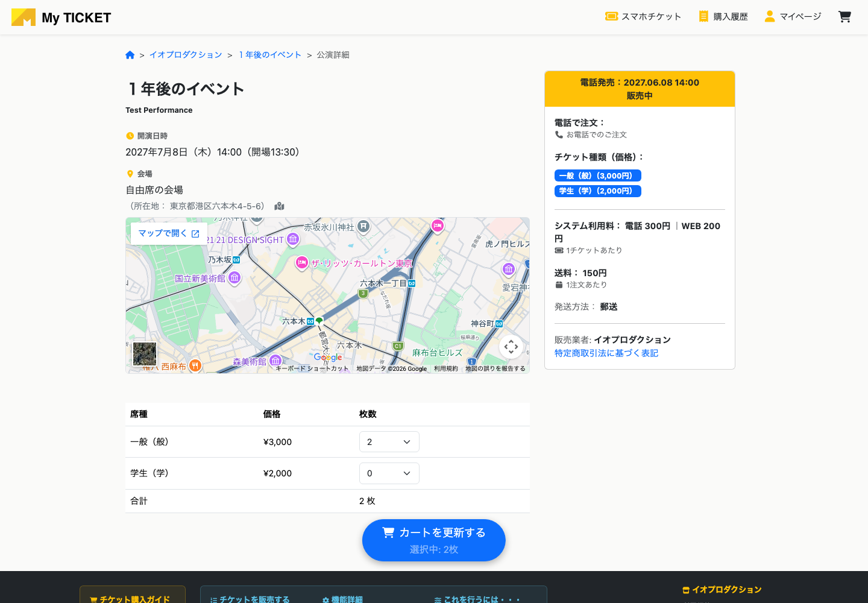Screen dimensions: 868x603
Task: Click マップで開く link
Action: pyautogui.click(x=169, y=233)
